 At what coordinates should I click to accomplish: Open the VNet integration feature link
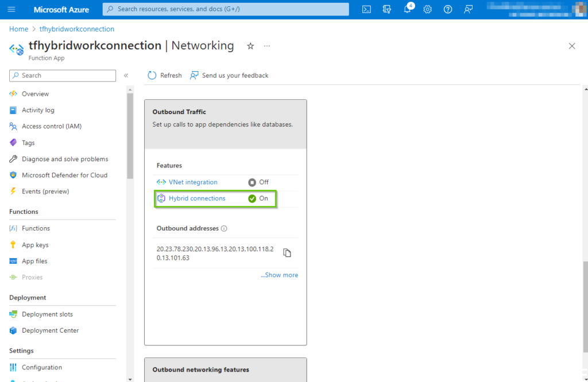coord(193,182)
